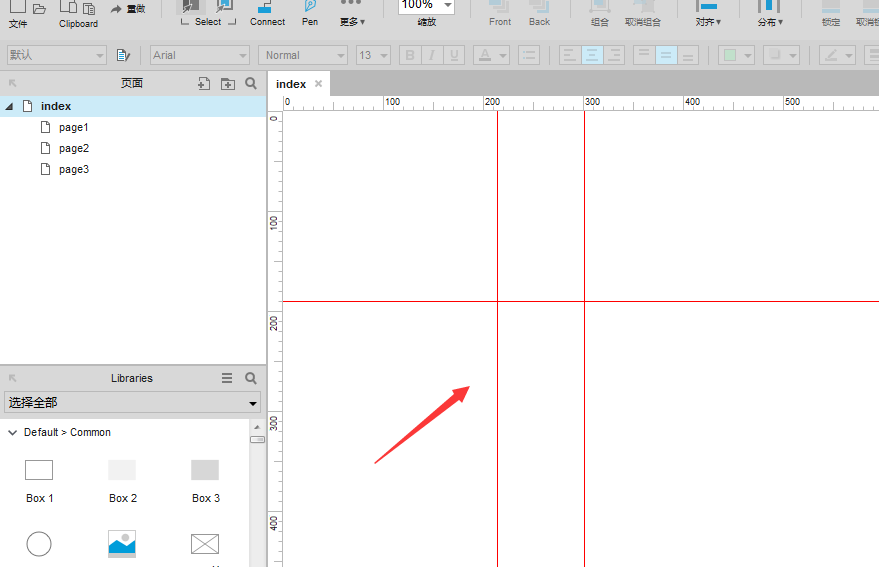The height and width of the screenshot is (567, 879).
Task: Click the add page icon in 页面 panel
Action: click(x=204, y=84)
